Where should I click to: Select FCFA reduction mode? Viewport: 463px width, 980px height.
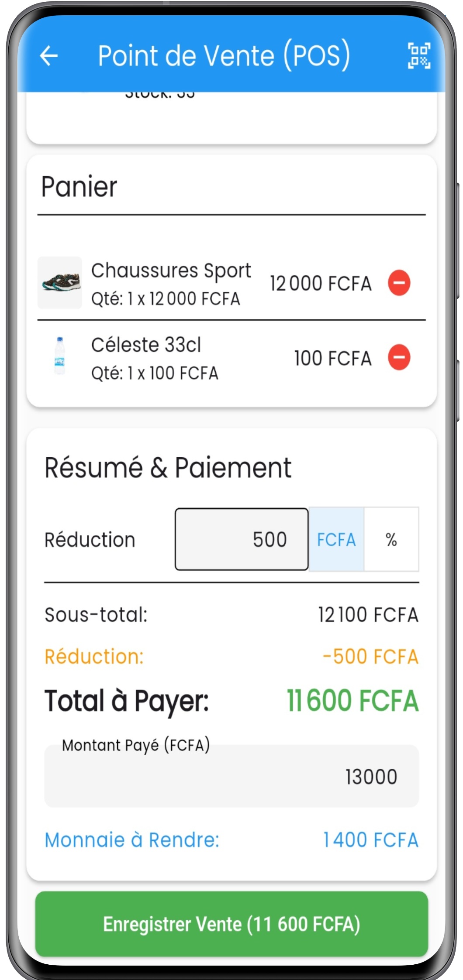coord(336,539)
